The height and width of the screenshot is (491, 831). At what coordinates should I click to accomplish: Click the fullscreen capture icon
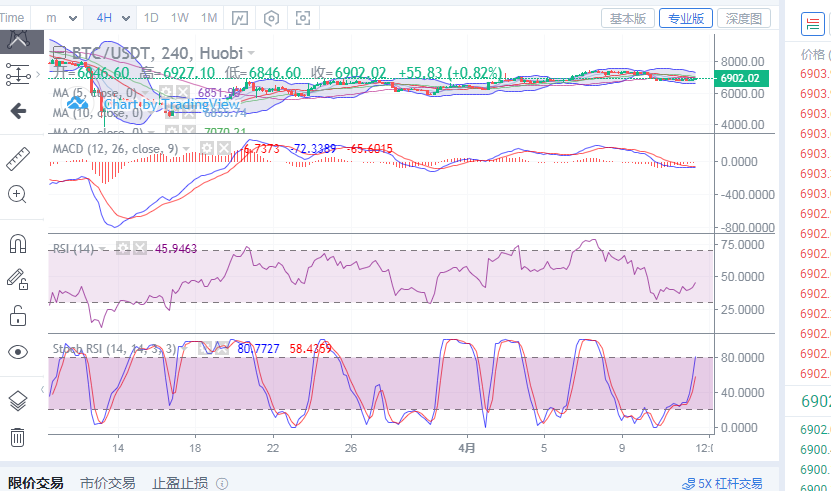coord(303,19)
